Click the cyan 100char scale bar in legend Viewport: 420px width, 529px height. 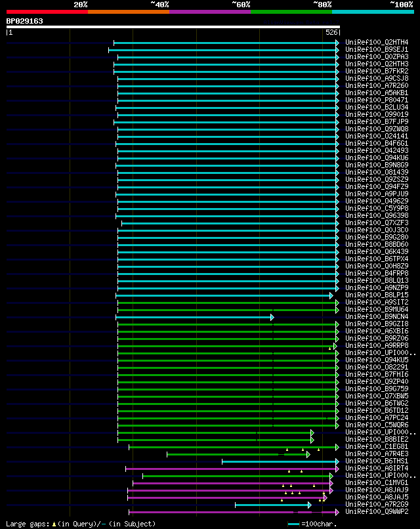[293, 524]
